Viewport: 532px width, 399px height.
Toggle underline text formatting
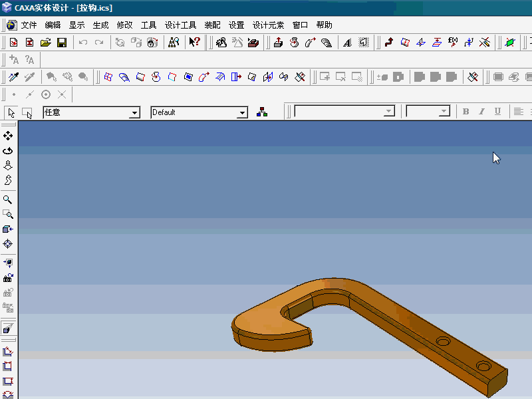point(497,111)
